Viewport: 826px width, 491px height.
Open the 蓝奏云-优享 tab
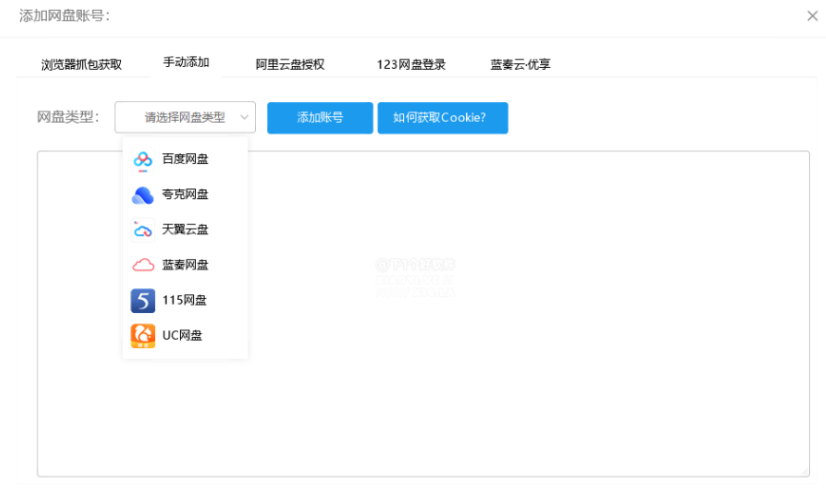pos(520,65)
